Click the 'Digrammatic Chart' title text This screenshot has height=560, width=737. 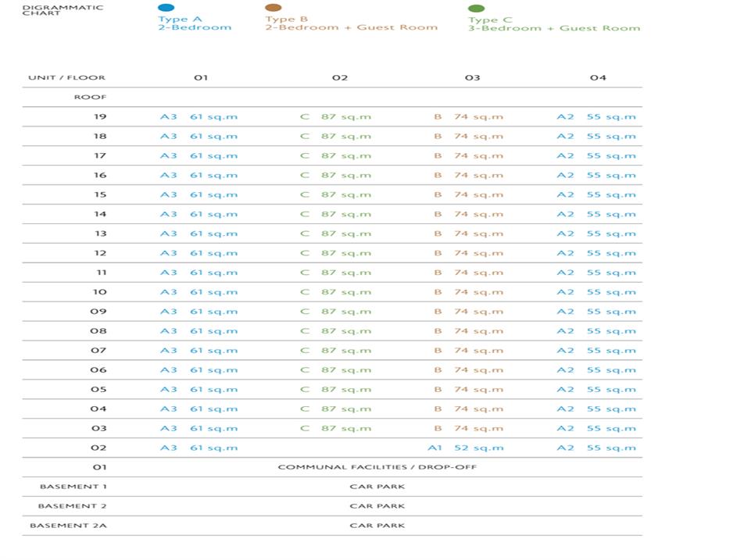(x=52, y=10)
